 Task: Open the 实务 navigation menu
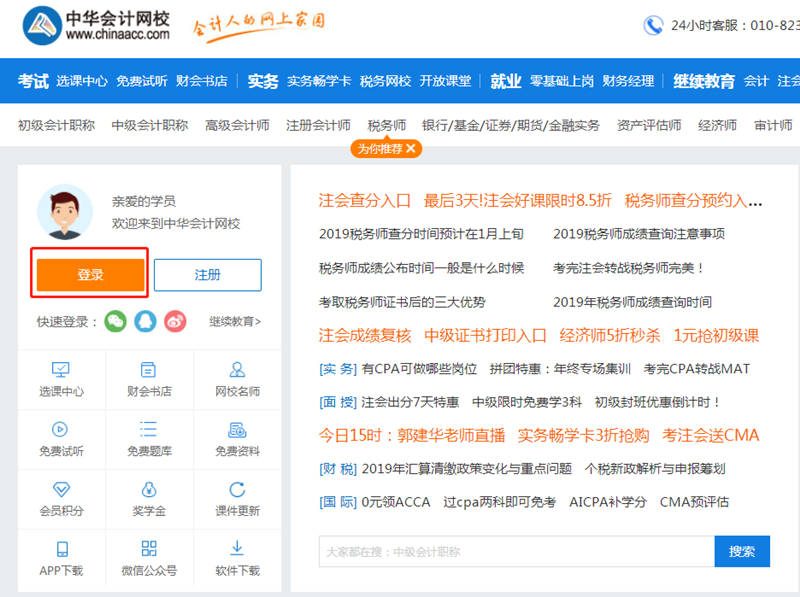(x=265, y=80)
